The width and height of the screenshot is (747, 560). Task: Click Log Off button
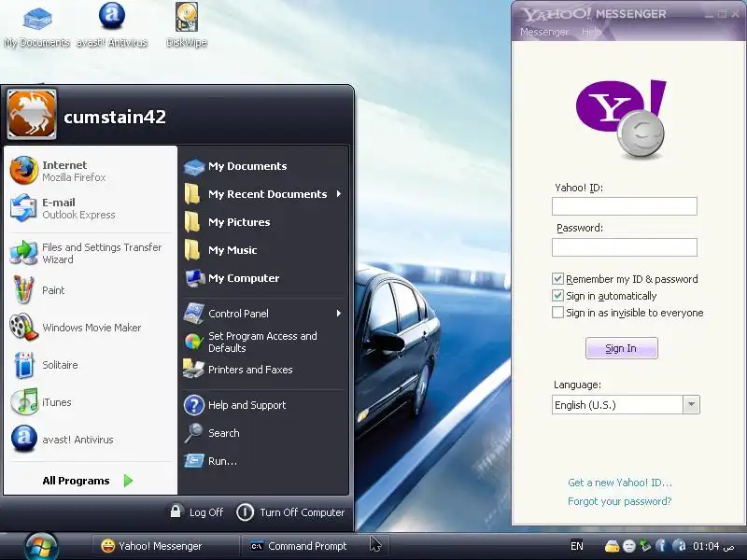197,512
